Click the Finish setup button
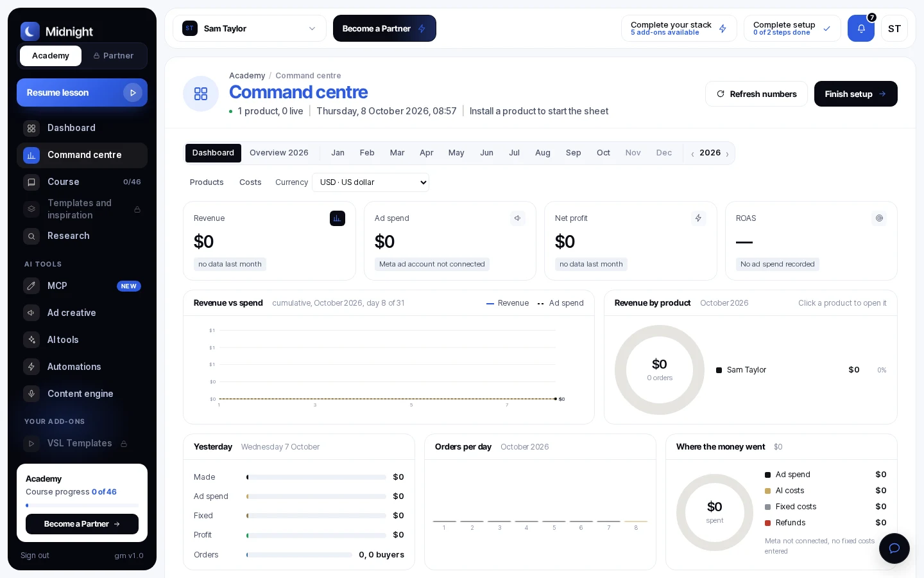Screen dimensions: 924x578 pos(856,94)
